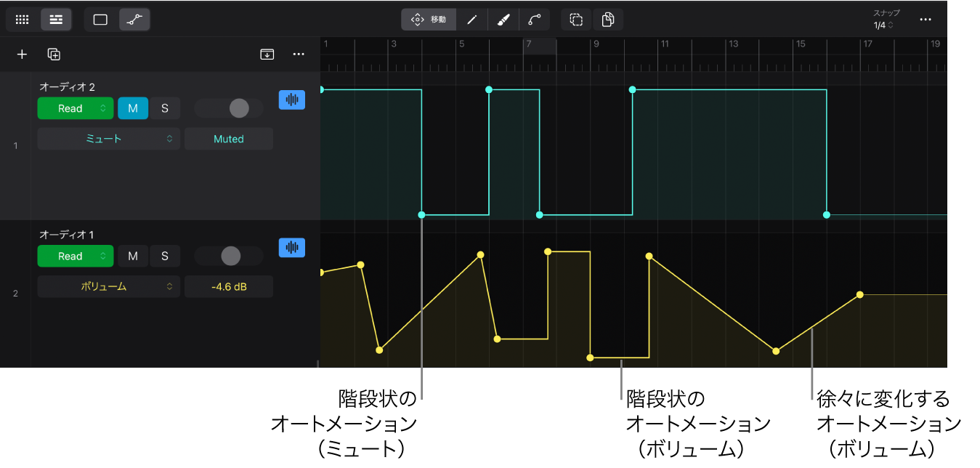980x468 pixels.
Task: Click the Muted value field
Action: pyautogui.click(x=229, y=139)
